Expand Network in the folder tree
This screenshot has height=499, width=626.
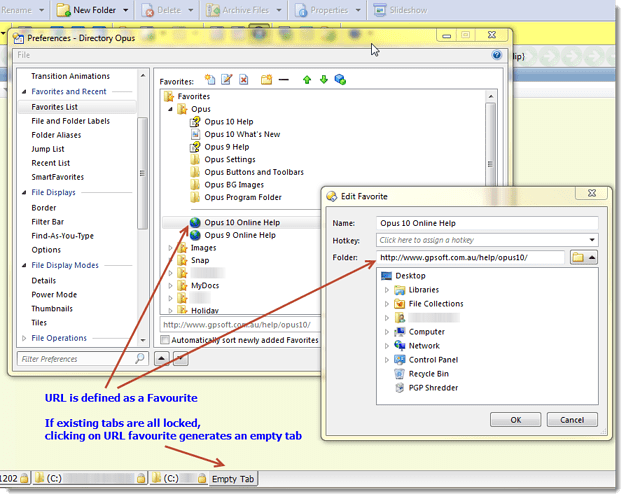coord(386,346)
